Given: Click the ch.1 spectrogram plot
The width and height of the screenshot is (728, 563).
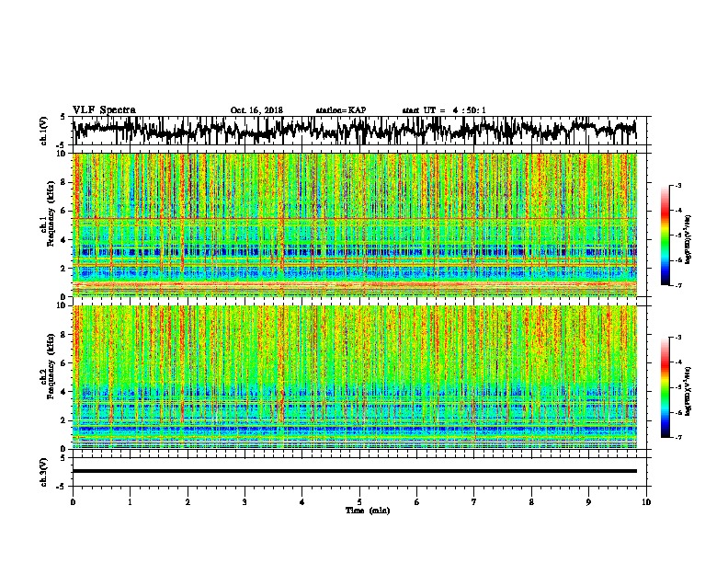Looking at the screenshot, I should pos(355,224).
